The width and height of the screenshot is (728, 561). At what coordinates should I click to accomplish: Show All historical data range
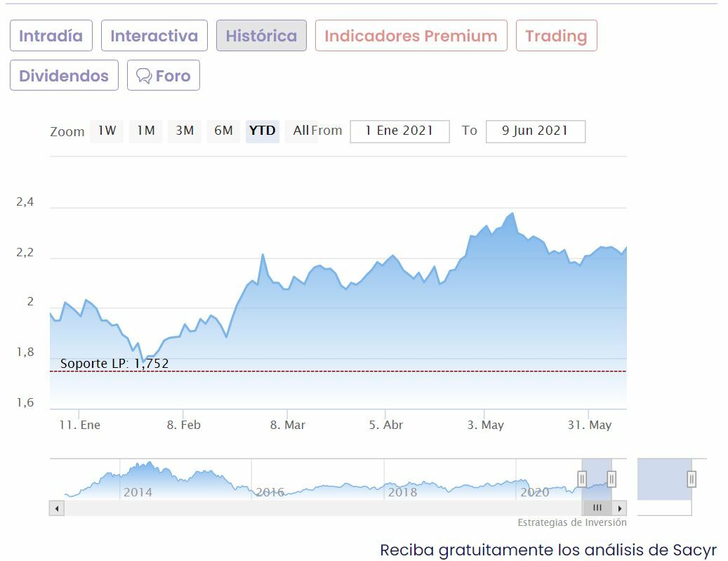click(300, 131)
